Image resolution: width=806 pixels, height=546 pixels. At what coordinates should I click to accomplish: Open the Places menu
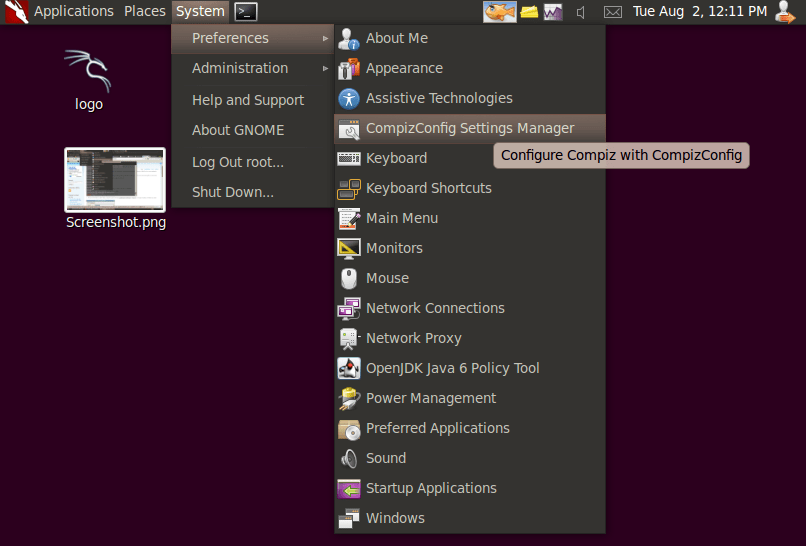pos(145,11)
